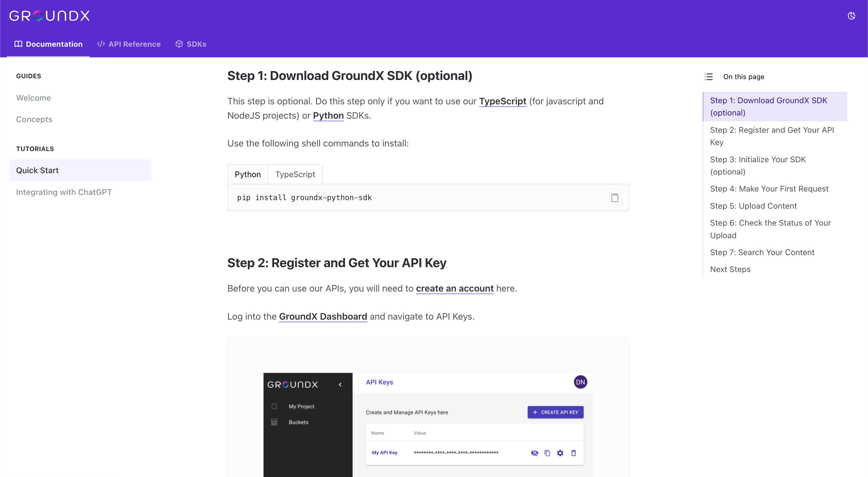The height and width of the screenshot is (477, 868).
Task: Navigate to Step 4 Make Your First Request
Action: 769,188
